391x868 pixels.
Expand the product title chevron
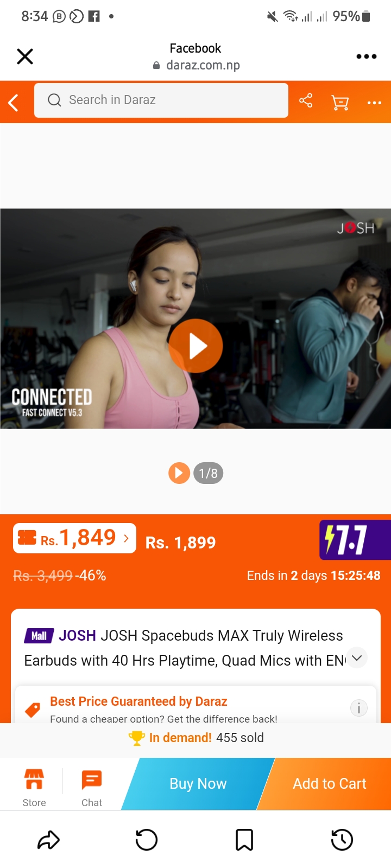click(x=357, y=658)
